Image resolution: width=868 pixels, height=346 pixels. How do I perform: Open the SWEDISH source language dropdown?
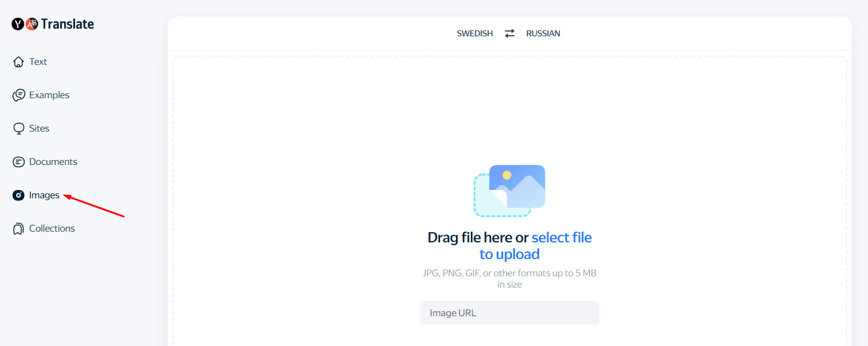point(475,33)
